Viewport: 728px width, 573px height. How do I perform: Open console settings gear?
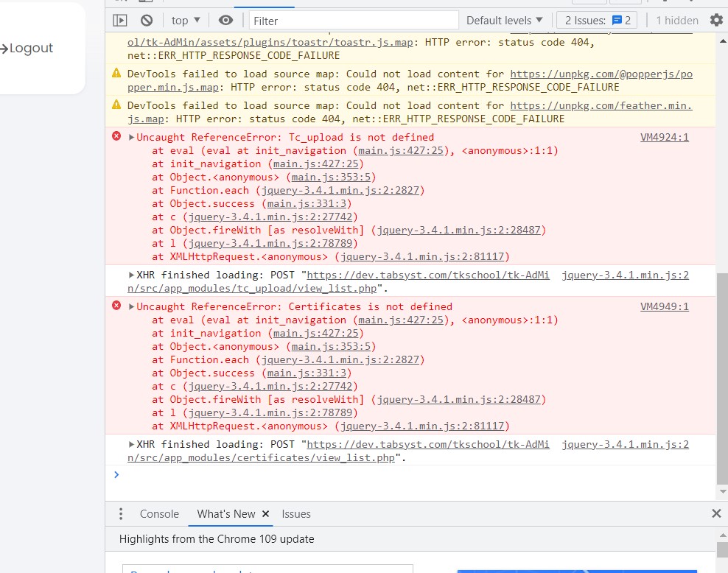(715, 21)
